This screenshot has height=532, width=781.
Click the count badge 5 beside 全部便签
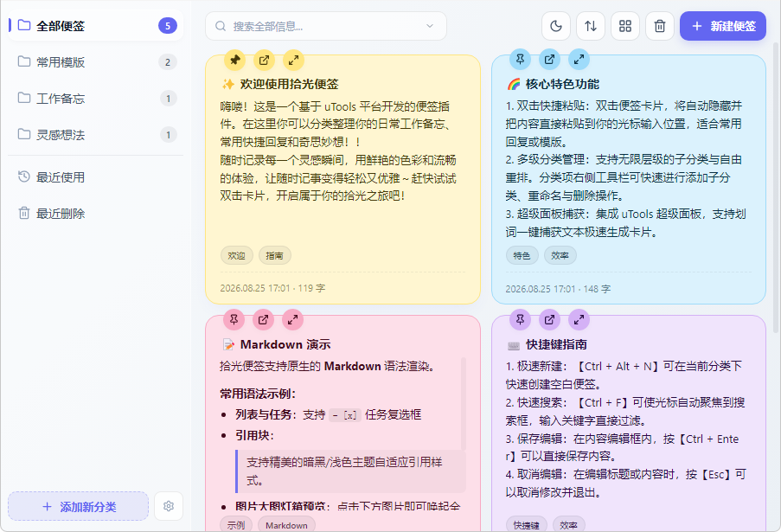168,25
